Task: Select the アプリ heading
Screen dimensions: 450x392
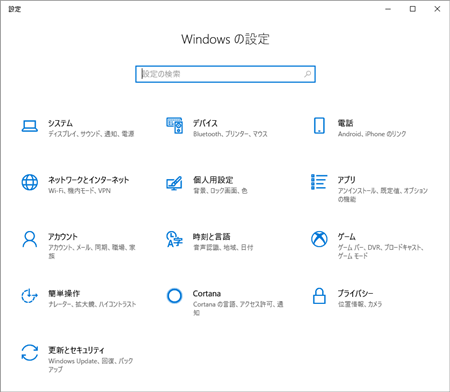Action: pyautogui.click(x=347, y=180)
